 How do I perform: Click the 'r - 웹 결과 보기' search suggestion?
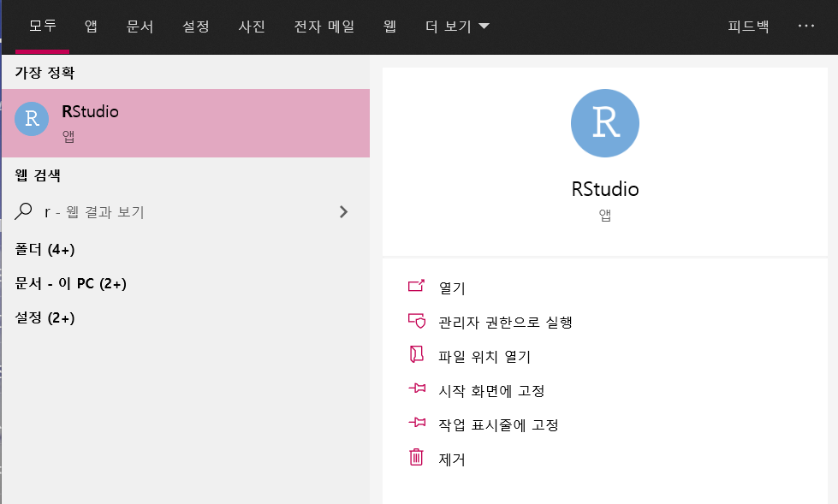click(x=186, y=212)
